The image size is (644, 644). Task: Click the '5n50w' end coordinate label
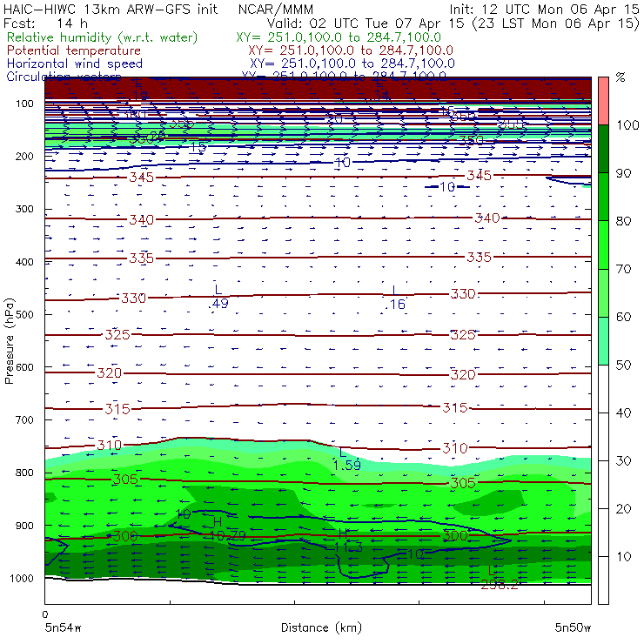pyautogui.click(x=573, y=627)
